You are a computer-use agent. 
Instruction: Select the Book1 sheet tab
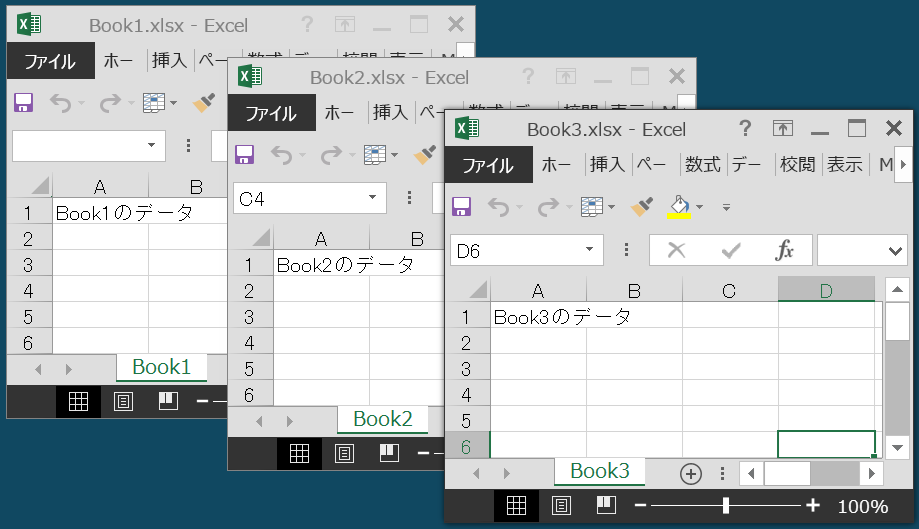(162, 367)
